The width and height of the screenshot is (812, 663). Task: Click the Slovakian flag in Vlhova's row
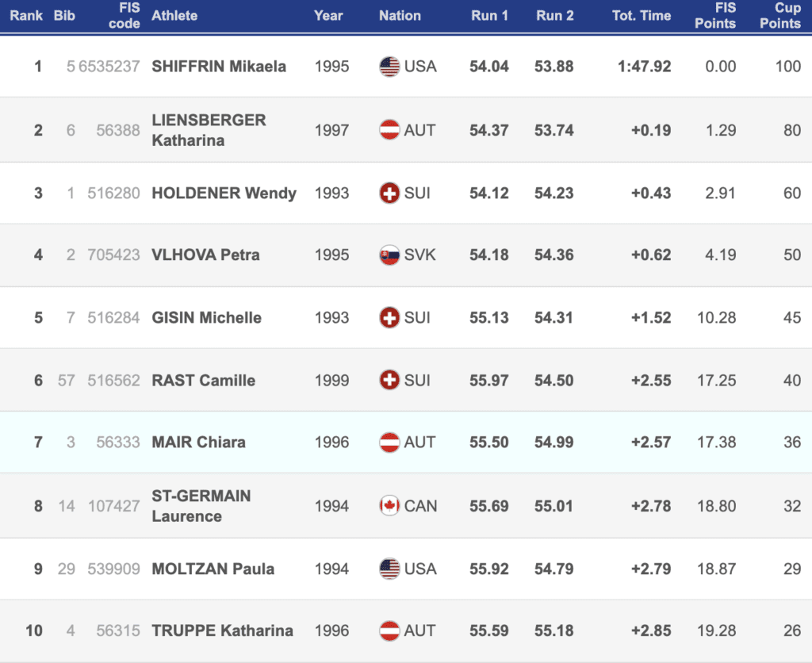point(389,255)
